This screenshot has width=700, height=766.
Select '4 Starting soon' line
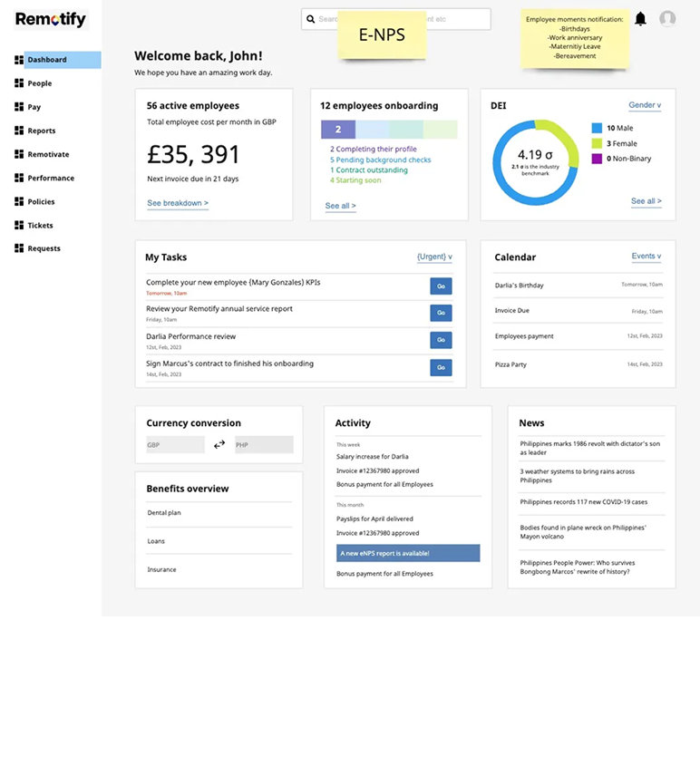(x=355, y=180)
